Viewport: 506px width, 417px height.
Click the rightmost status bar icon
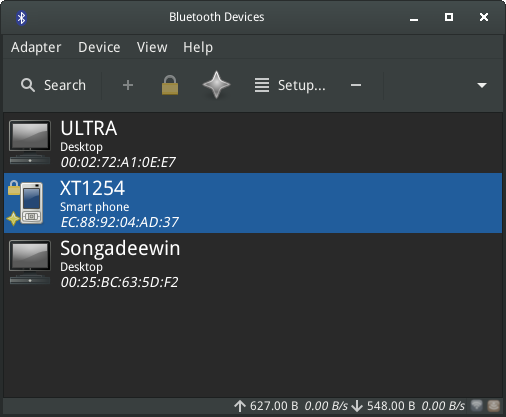[494, 406]
